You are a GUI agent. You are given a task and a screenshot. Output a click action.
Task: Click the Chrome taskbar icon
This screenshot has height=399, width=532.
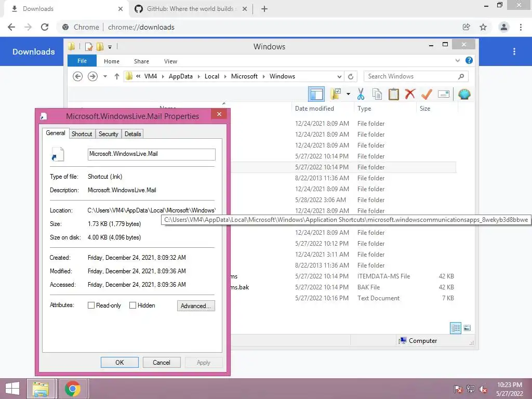[x=73, y=389]
